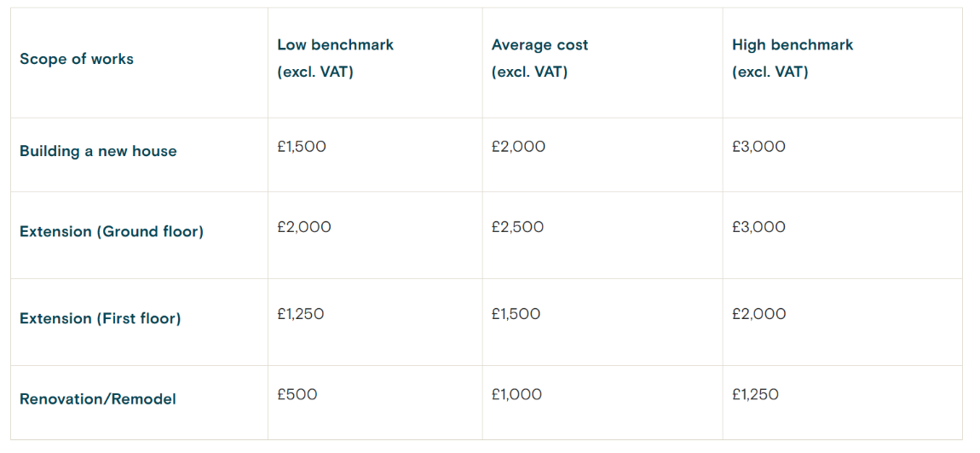Select the Renovation/Remodel row label
This screenshot has width=980, height=453.
[97, 399]
